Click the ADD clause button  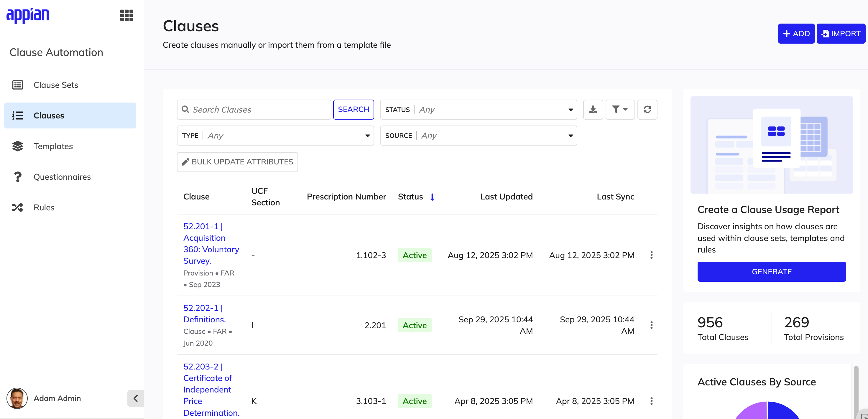point(796,34)
